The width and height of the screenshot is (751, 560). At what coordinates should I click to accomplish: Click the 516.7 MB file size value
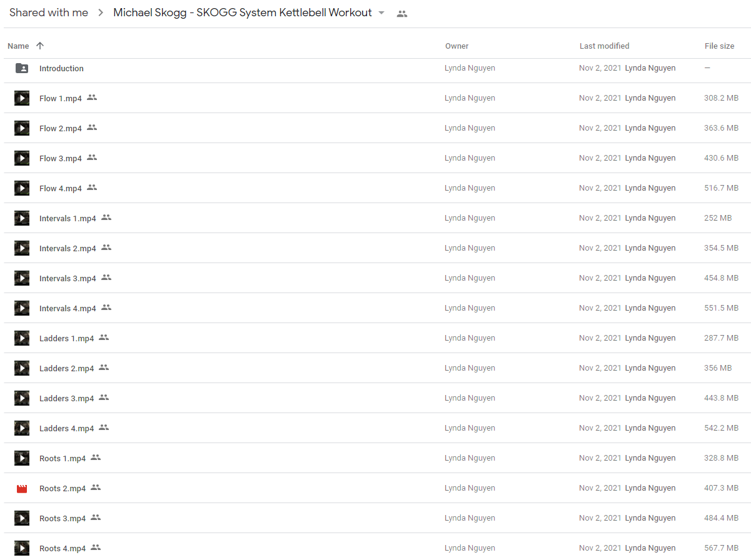coord(721,188)
